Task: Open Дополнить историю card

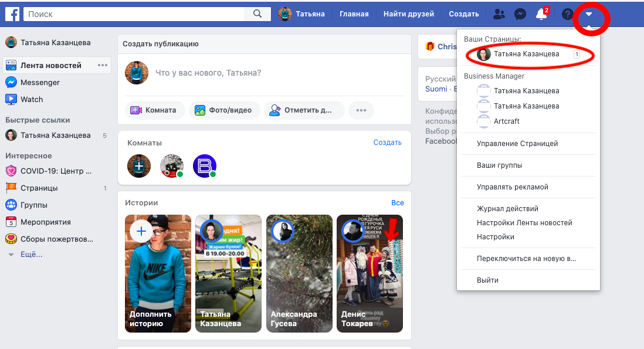Action: point(158,273)
